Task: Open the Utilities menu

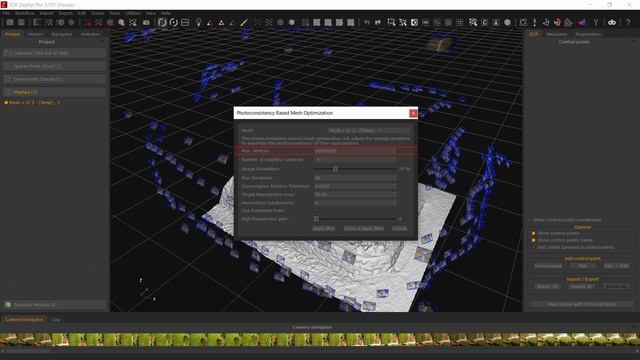Action: coord(133,13)
